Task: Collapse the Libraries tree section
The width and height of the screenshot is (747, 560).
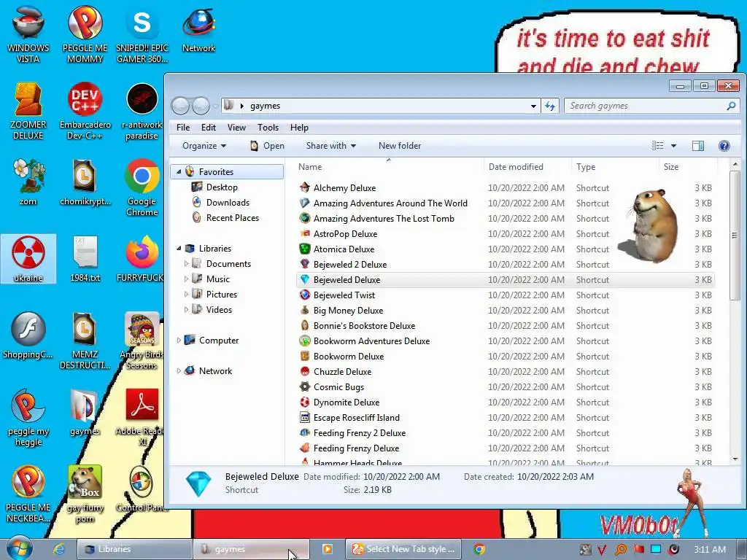Action: tap(179, 248)
